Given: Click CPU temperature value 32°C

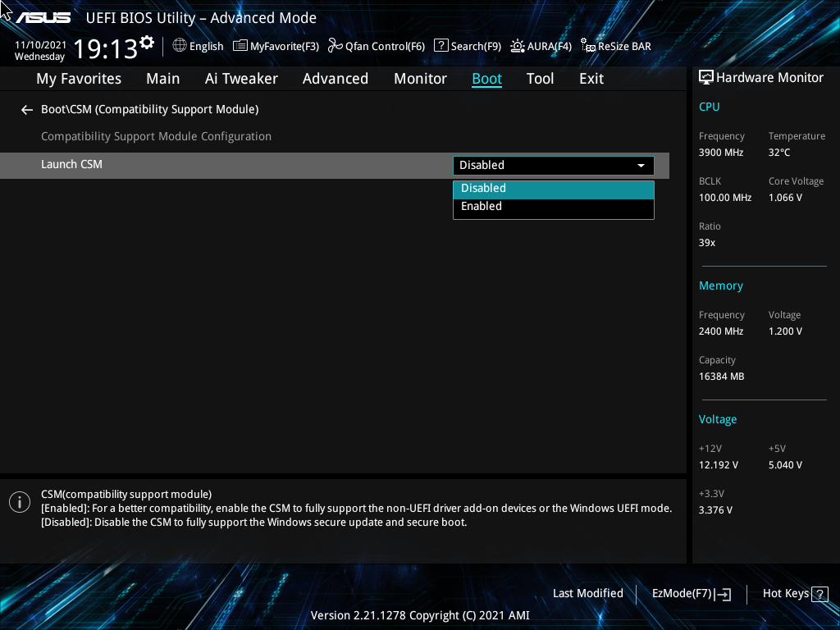Looking at the screenshot, I should (x=779, y=153).
